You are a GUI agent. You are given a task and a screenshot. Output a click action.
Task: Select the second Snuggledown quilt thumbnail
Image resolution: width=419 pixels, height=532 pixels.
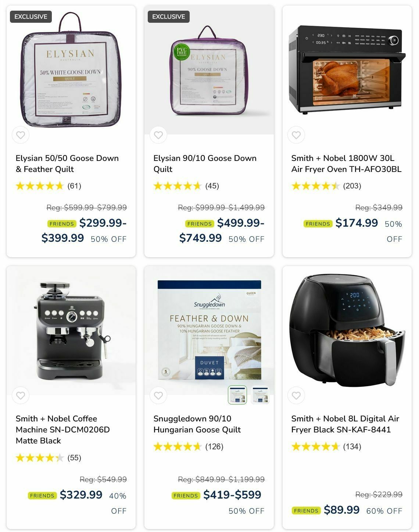point(260,395)
